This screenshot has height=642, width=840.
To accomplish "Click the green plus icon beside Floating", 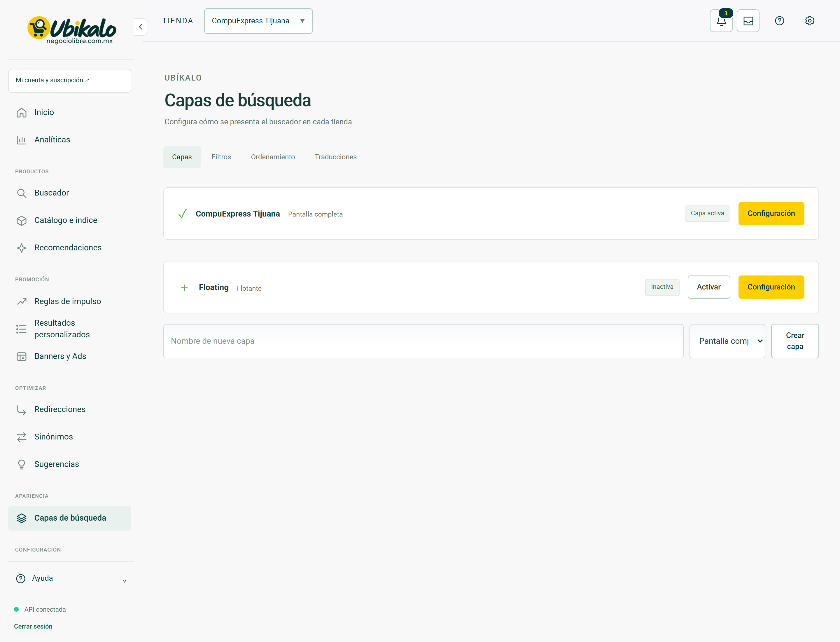I will pos(184,288).
